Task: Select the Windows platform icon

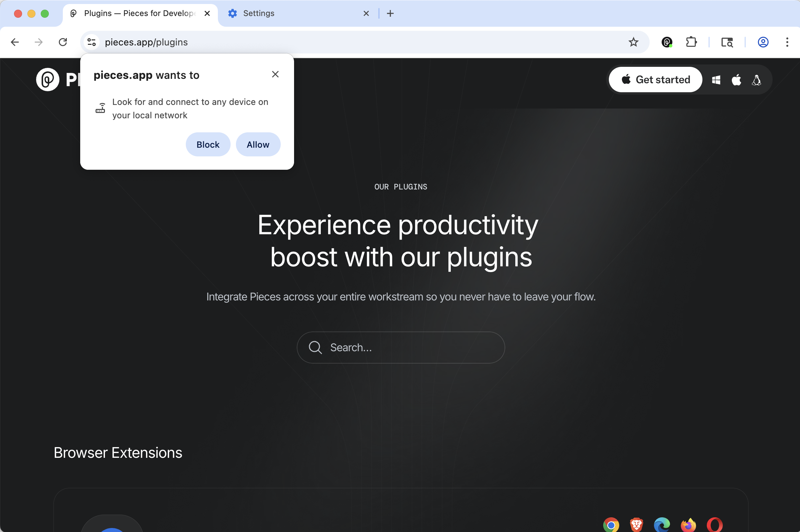Action: 716,80
